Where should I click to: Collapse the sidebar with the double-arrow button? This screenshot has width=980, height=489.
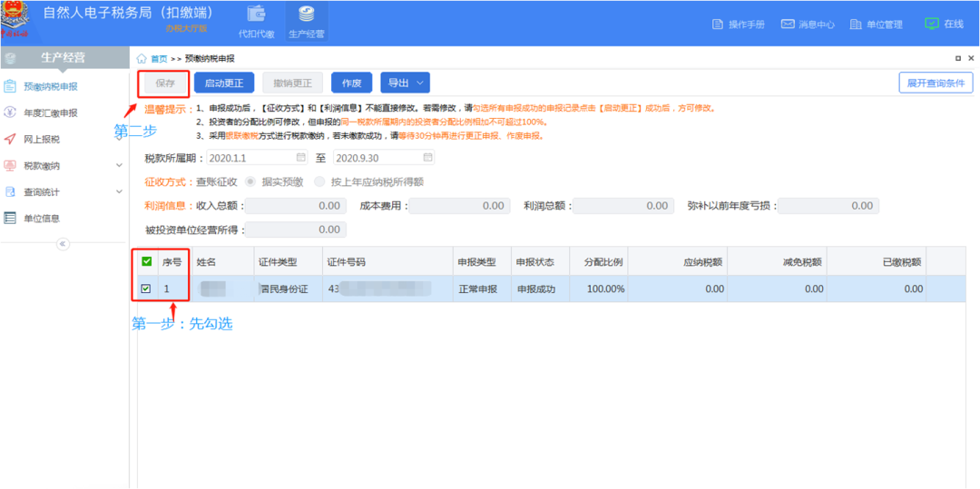point(63,243)
